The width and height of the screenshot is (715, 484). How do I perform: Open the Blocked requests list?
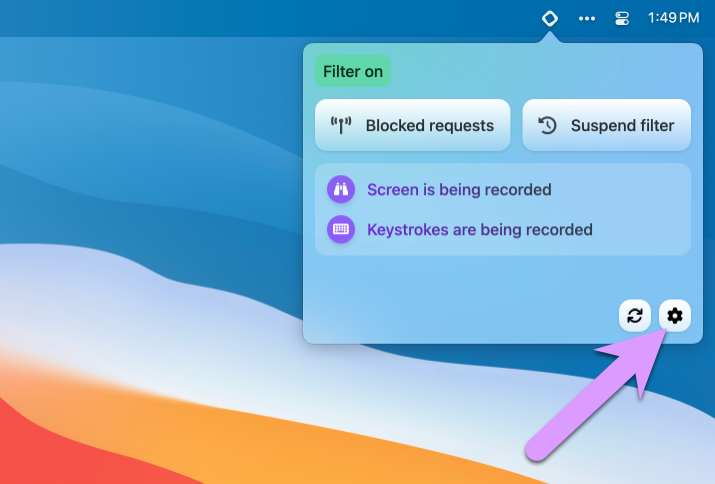412,125
